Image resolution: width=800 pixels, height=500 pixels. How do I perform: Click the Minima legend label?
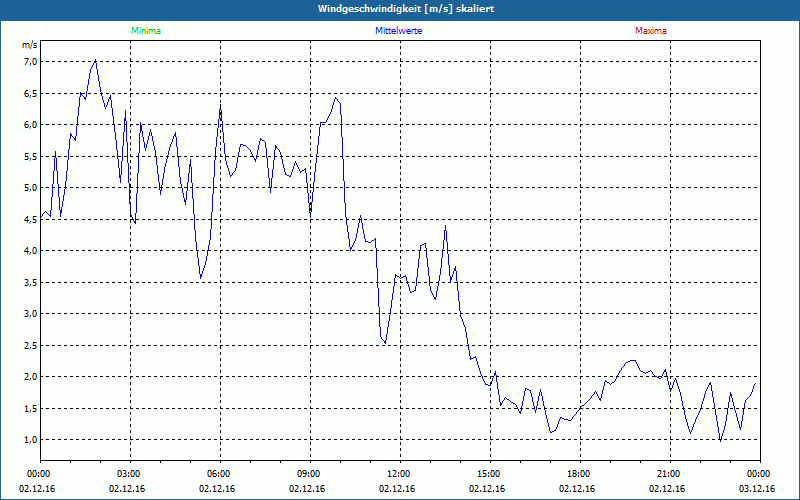146,31
